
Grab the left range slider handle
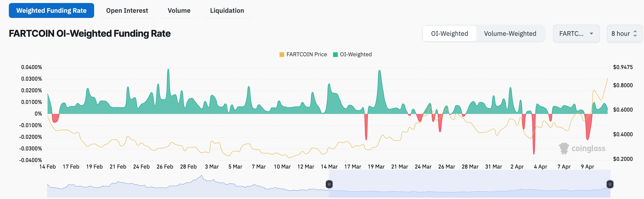pyautogui.click(x=329, y=184)
